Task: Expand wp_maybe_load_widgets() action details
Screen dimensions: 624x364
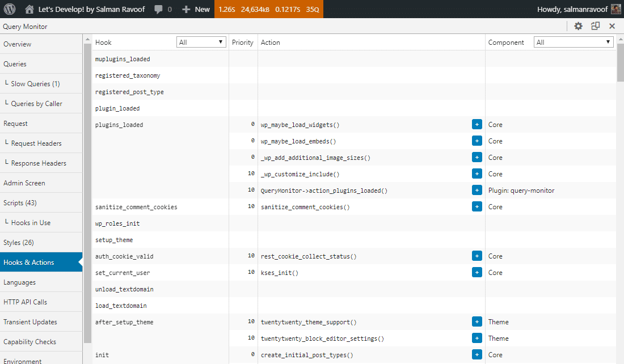Action: point(477,124)
